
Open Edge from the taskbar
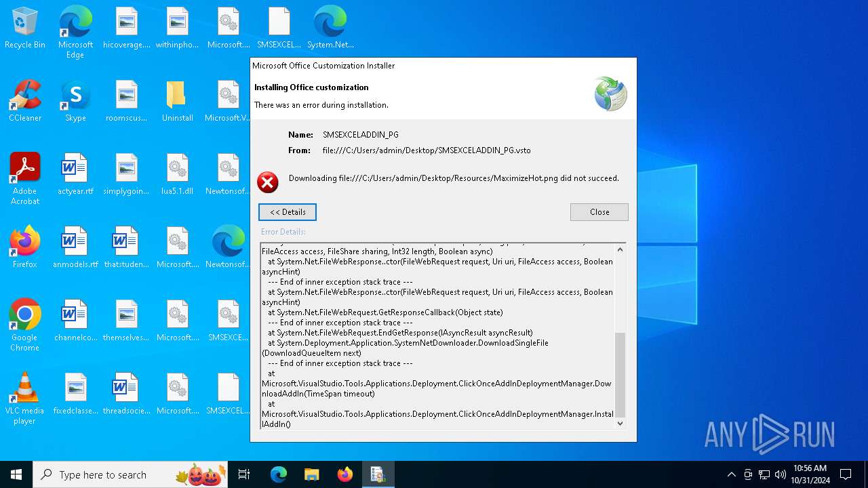pos(279,474)
